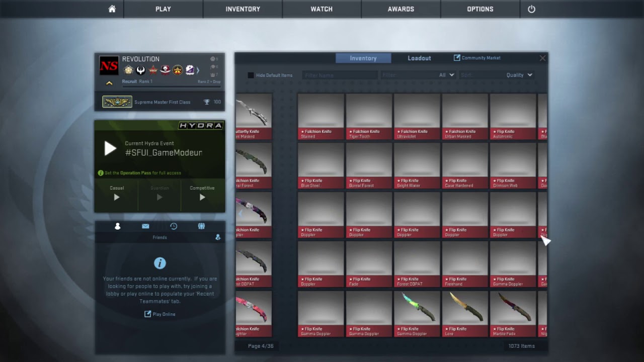Click the blue info icon in Friends
Screen dimensions: 644x362
(160, 263)
